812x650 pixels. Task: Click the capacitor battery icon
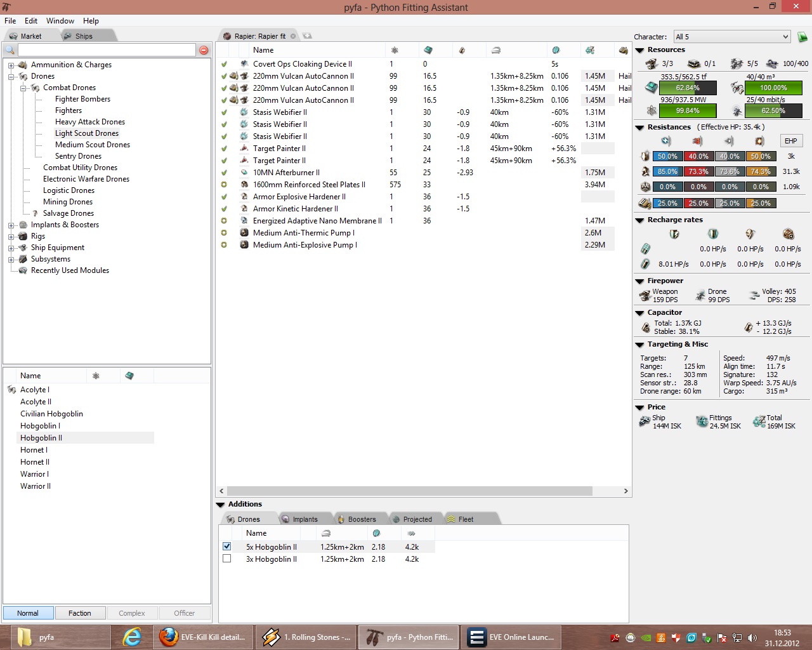[x=646, y=328]
